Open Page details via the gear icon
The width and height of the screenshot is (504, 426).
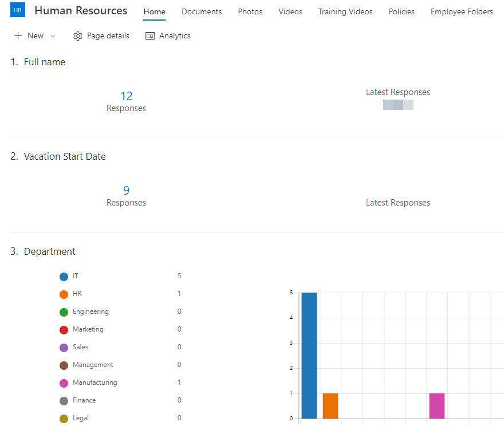[x=77, y=35]
